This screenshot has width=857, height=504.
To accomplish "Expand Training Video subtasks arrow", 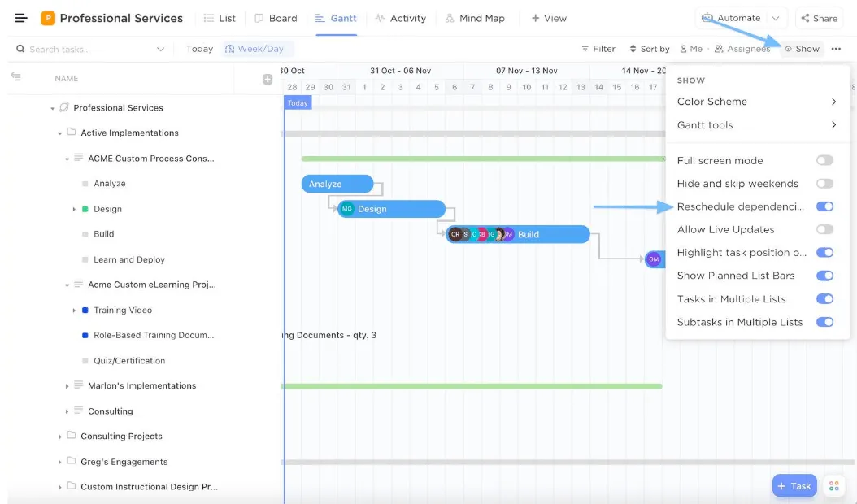I will click(74, 311).
